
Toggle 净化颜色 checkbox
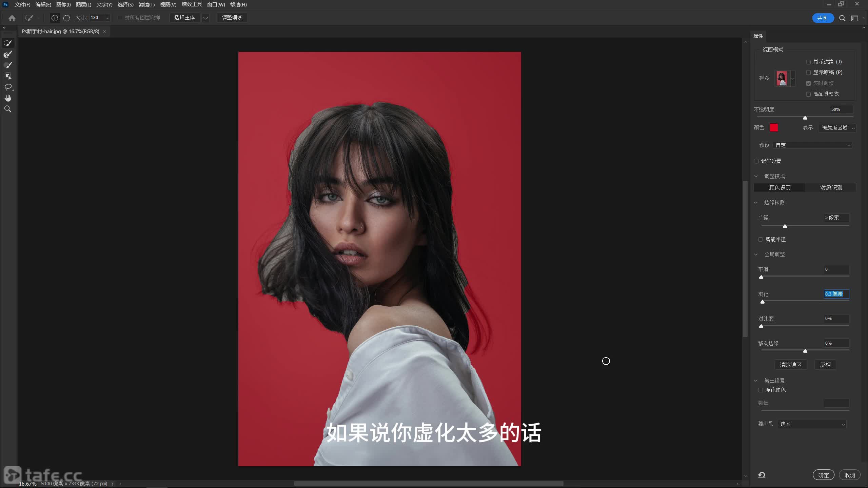tap(761, 390)
